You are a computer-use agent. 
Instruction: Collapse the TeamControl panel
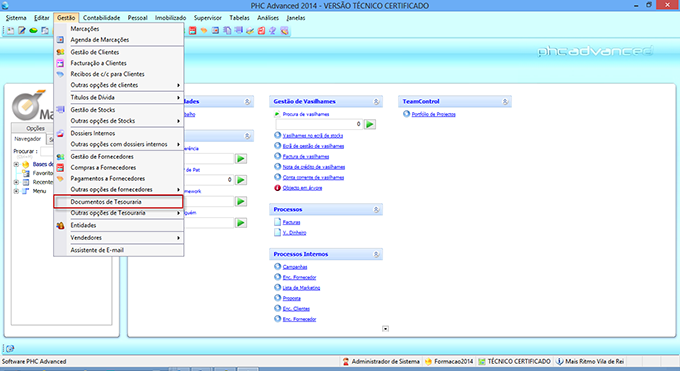[x=505, y=102]
